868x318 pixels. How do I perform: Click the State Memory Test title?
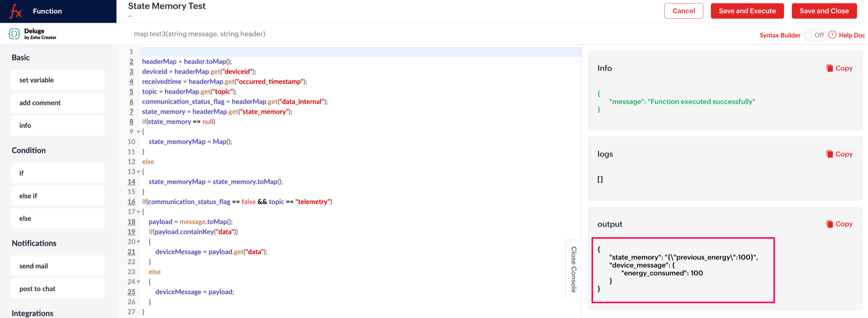[167, 6]
